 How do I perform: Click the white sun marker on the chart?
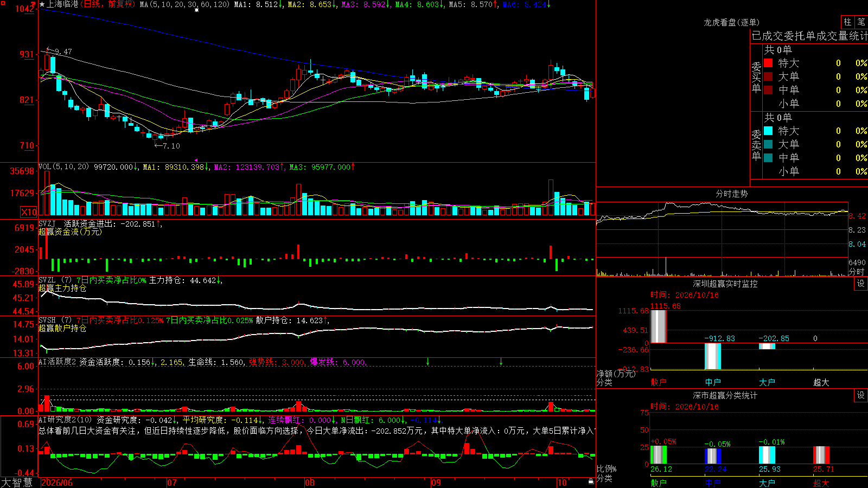[196, 10]
